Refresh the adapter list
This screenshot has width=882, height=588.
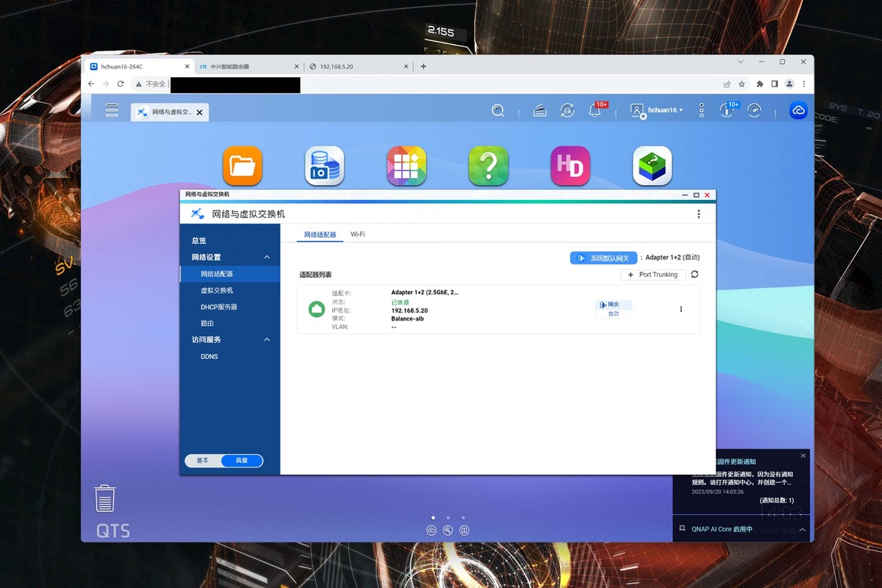(x=695, y=275)
